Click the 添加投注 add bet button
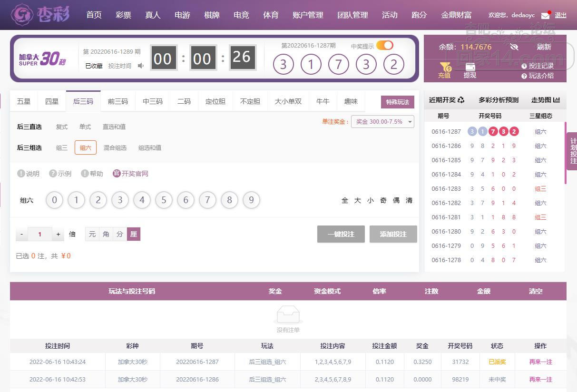This screenshot has height=392, width=577. click(393, 234)
